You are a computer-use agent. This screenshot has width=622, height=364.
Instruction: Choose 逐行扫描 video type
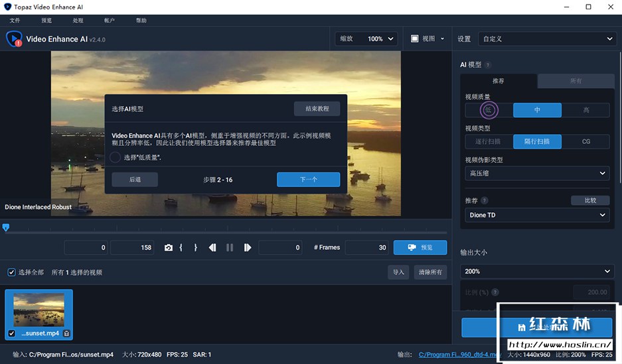(x=489, y=141)
